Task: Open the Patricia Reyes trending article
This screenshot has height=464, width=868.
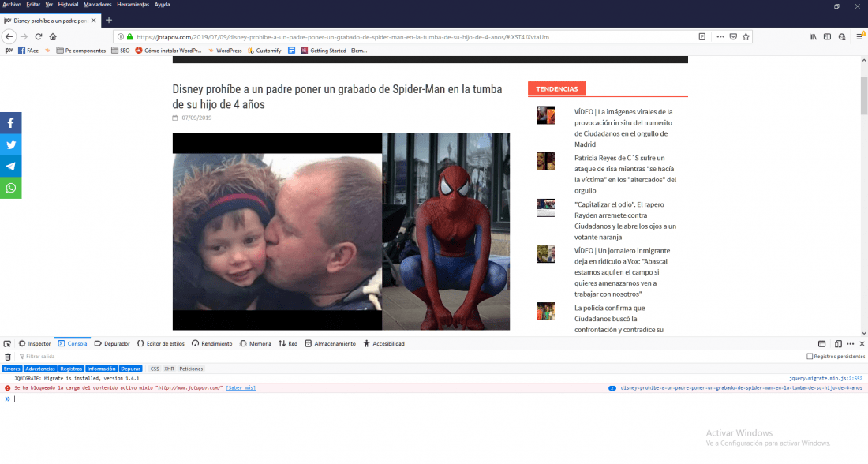Action: [x=625, y=174]
